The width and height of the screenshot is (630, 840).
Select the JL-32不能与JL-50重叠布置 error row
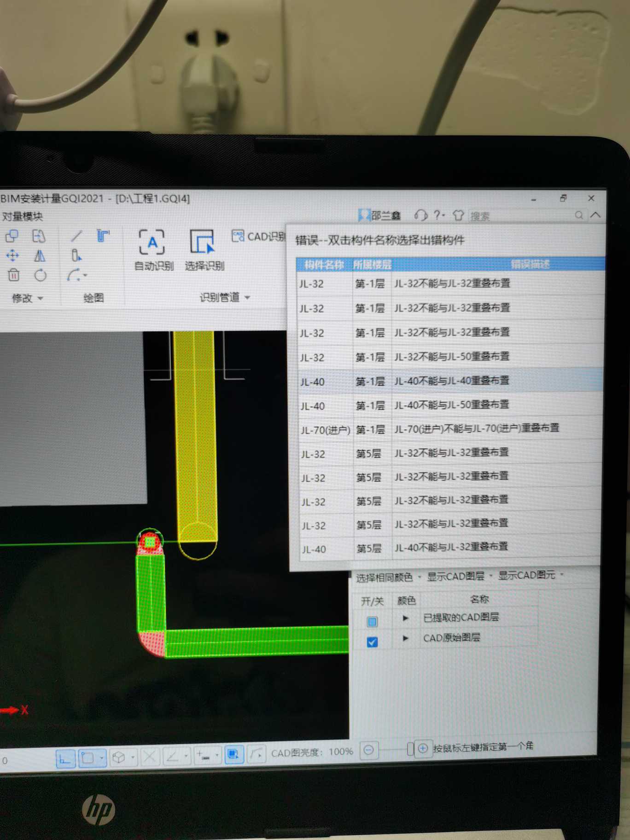click(450, 356)
